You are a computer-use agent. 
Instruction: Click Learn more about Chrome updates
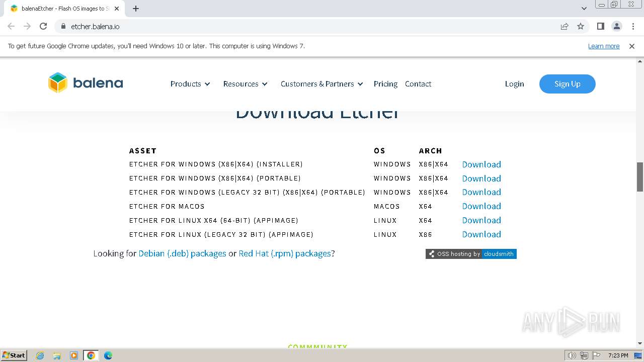coord(604,46)
